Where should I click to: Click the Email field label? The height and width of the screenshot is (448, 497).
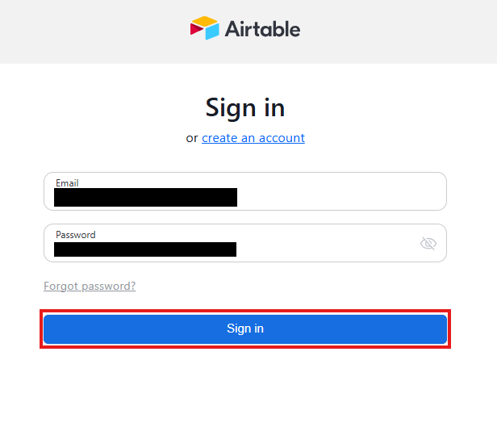[67, 183]
